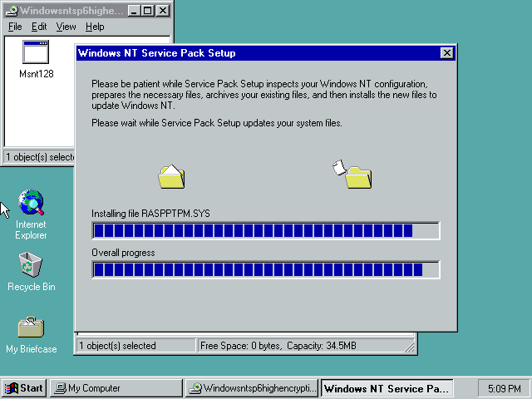The image size is (532, 399).
Task: Select the Recycle Bin desktop icon
Action: pos(31,265)
